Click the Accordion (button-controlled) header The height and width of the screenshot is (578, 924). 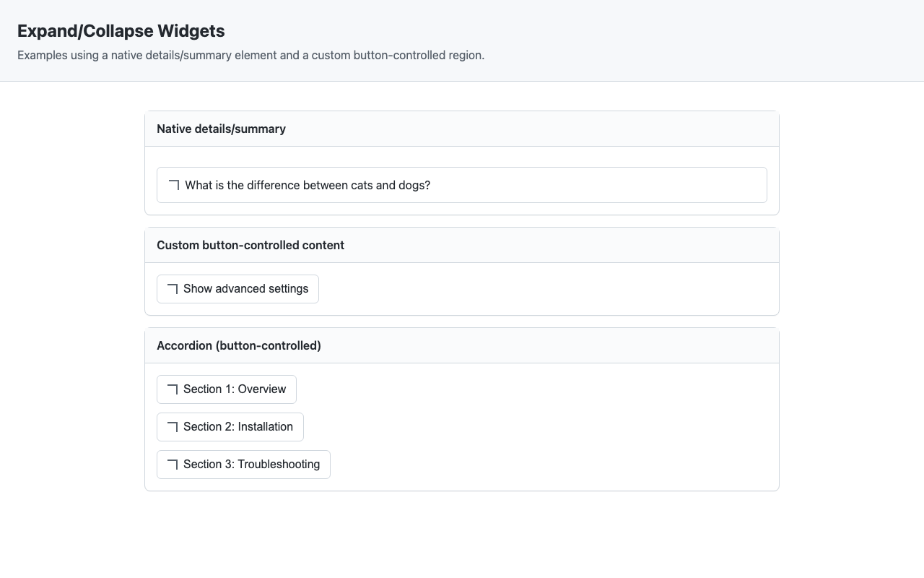239,345
